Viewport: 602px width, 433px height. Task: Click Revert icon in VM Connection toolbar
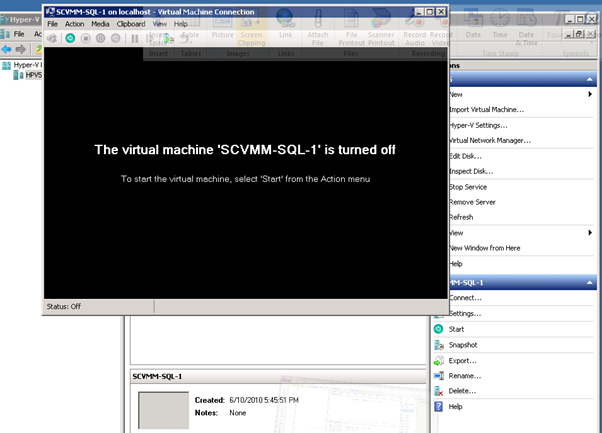(185, 38)
